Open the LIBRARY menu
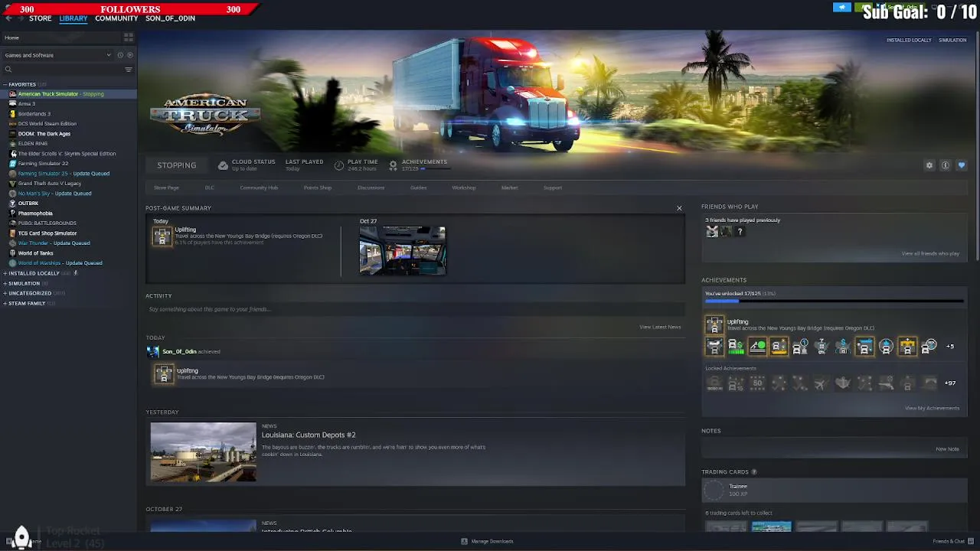This screenshot has width=980, height=551. point(73,18)
